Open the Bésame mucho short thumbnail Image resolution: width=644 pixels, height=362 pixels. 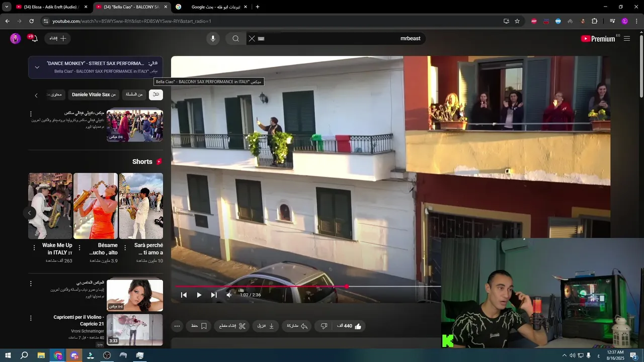tap(96, 206)
